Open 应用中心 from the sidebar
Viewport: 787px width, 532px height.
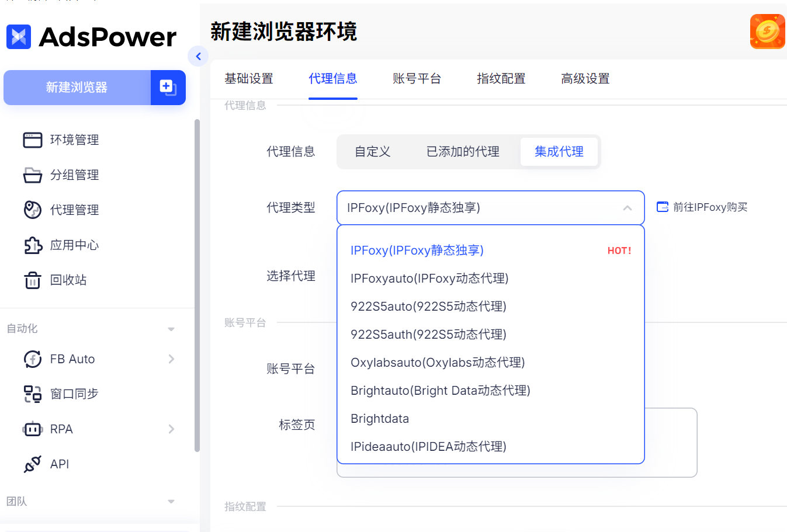pyautogui.click(x=74, y=245)
